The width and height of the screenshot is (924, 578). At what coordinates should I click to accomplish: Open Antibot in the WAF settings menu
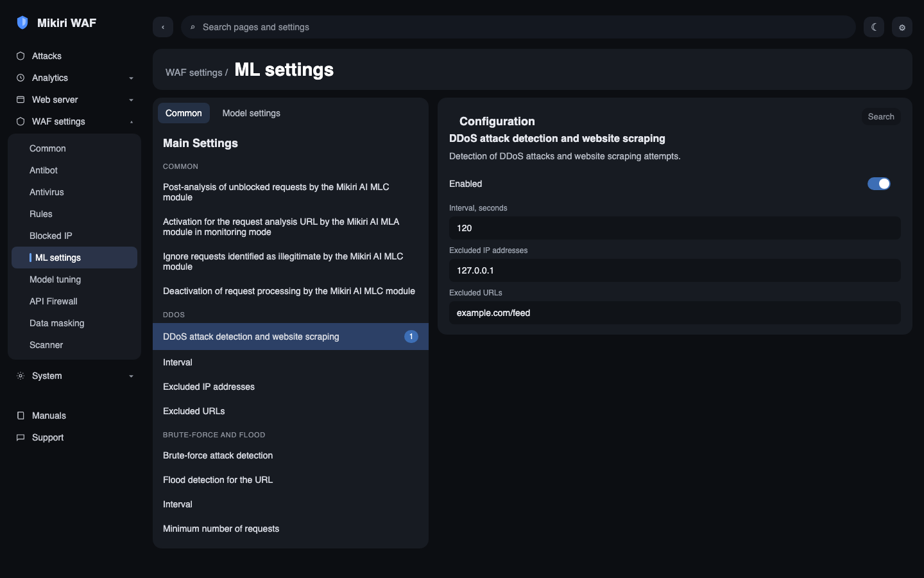tap(74, 170)
